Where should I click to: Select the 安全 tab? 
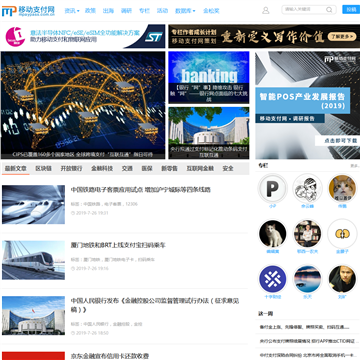(228, 169)
